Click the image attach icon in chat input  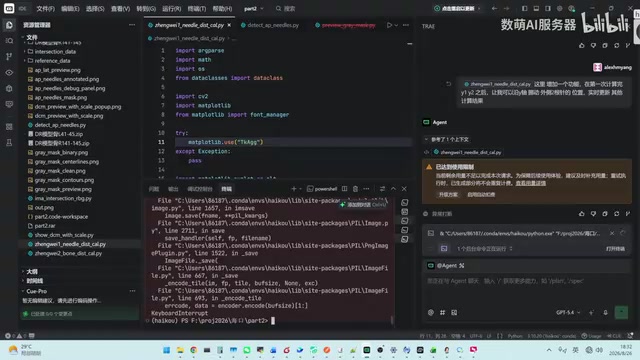click(454, 312)
